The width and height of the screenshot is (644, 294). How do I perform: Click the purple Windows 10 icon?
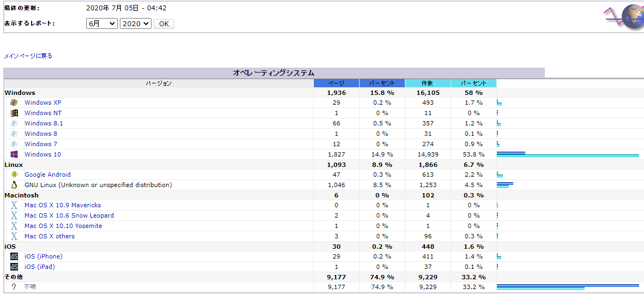14,154
